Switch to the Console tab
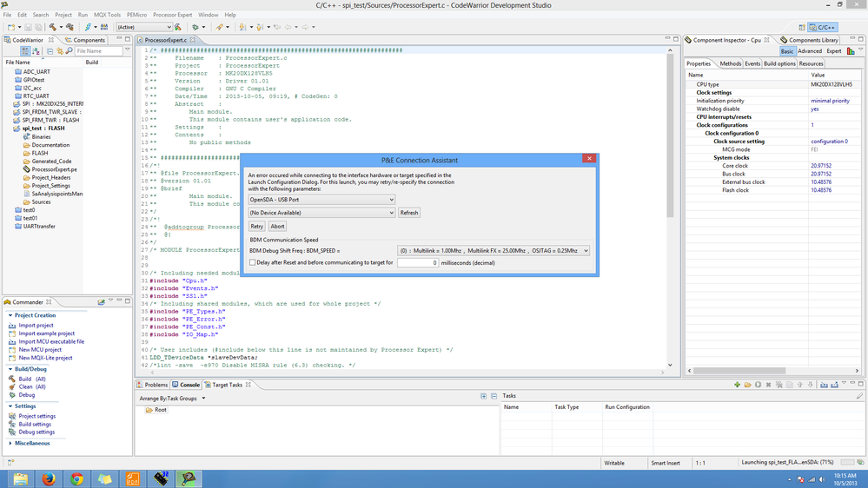 point(186,385)
